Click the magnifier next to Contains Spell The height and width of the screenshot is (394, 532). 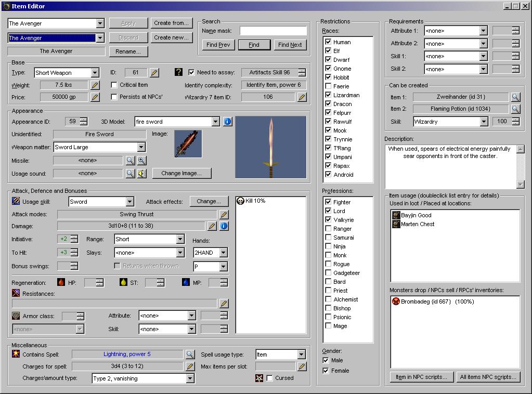pyautogui.click(x=190, y=354)
